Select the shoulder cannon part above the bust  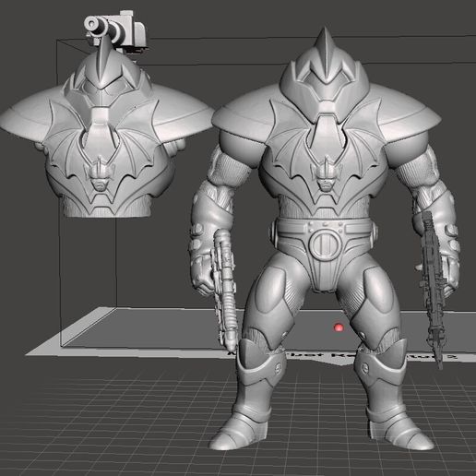[116, 31]
